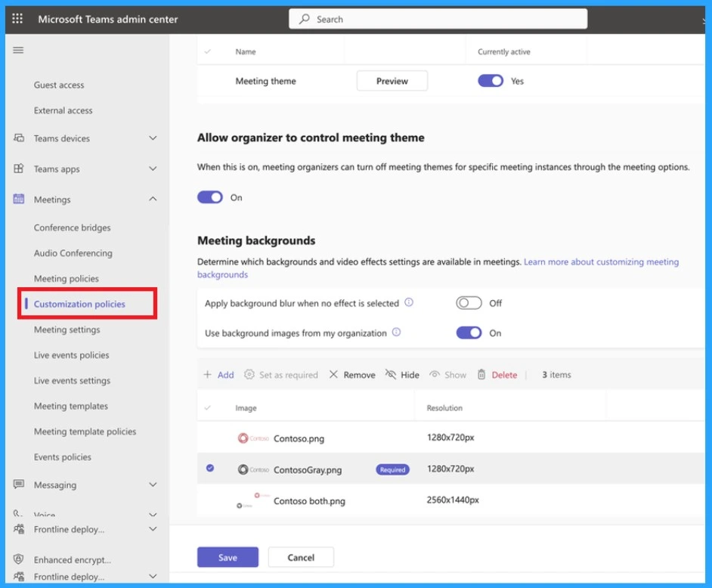Expand the Messaging section

tap(153, 484)
